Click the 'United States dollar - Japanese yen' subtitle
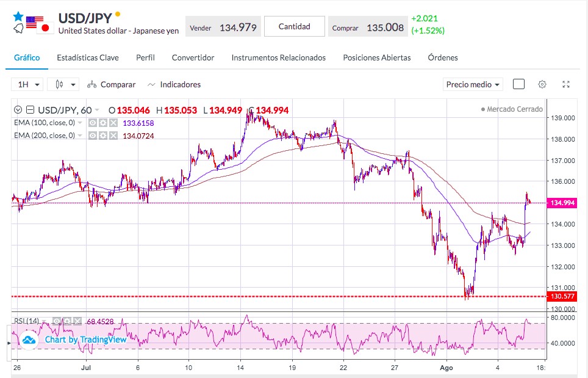The height and width of the screenshot is (378, 588). 118,31
